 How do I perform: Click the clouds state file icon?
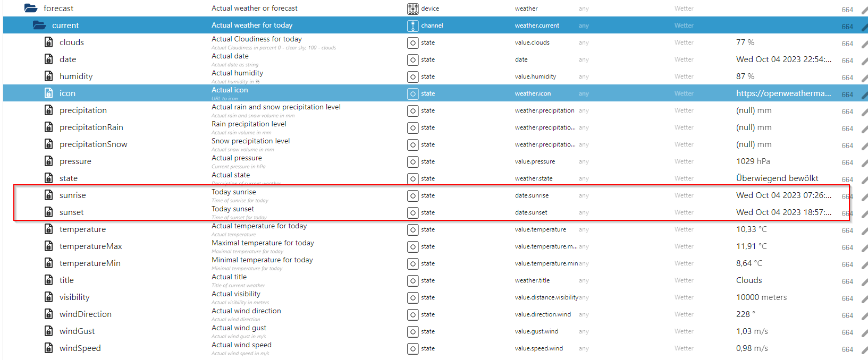[x=49, y=42]
